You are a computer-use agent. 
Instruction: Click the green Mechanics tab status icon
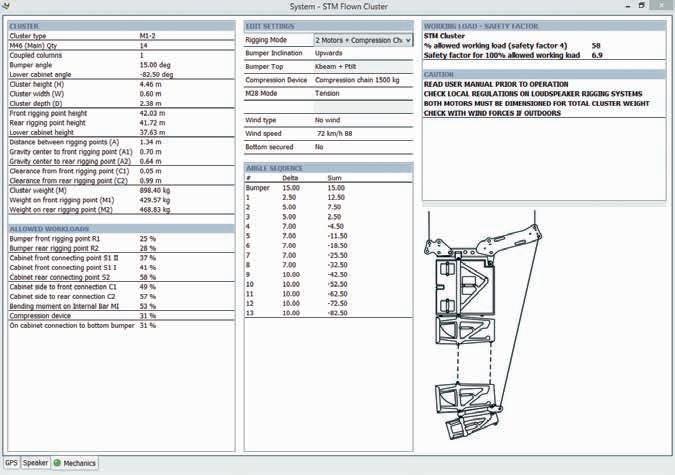[x=57, y=463]
